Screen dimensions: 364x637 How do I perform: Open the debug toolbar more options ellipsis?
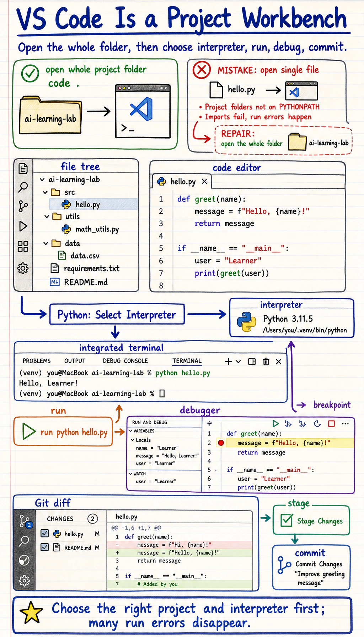pos(345,424)
